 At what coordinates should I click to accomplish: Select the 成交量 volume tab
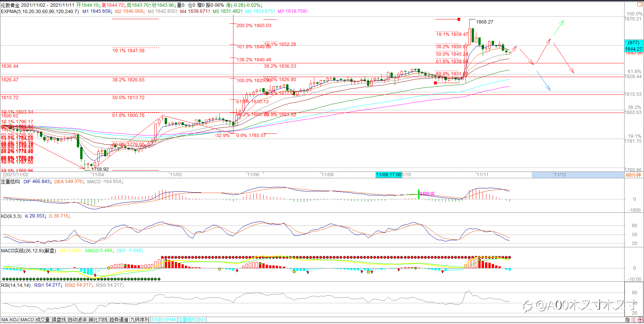(x=43, y=320)
